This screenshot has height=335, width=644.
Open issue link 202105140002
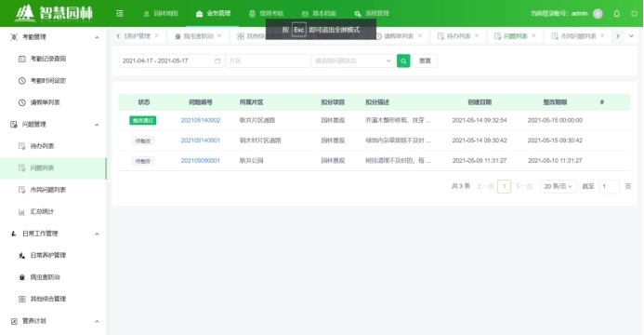201,120
